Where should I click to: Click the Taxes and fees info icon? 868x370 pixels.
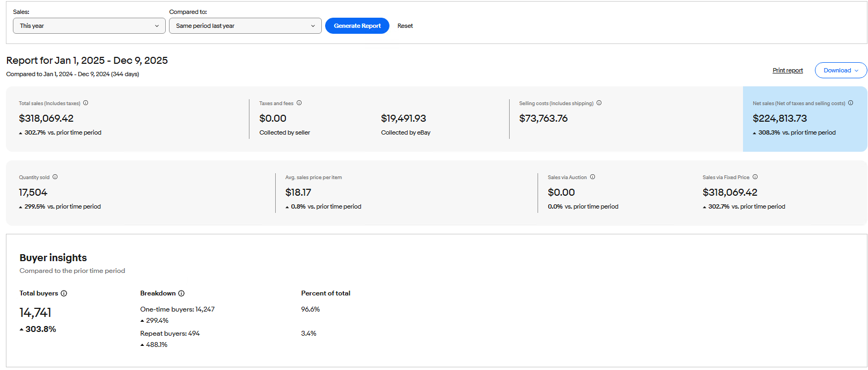tap(299, 103)
